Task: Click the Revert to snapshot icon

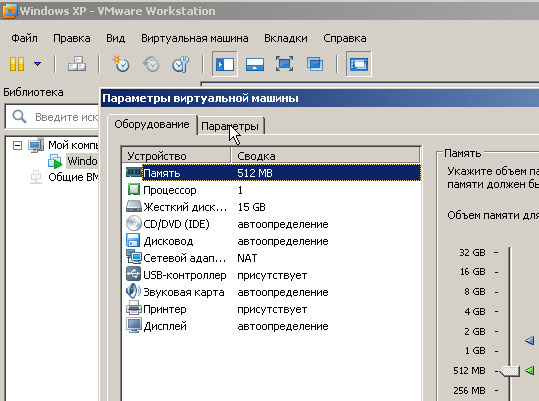Action: pyautogui.click(x=151, y=64)
